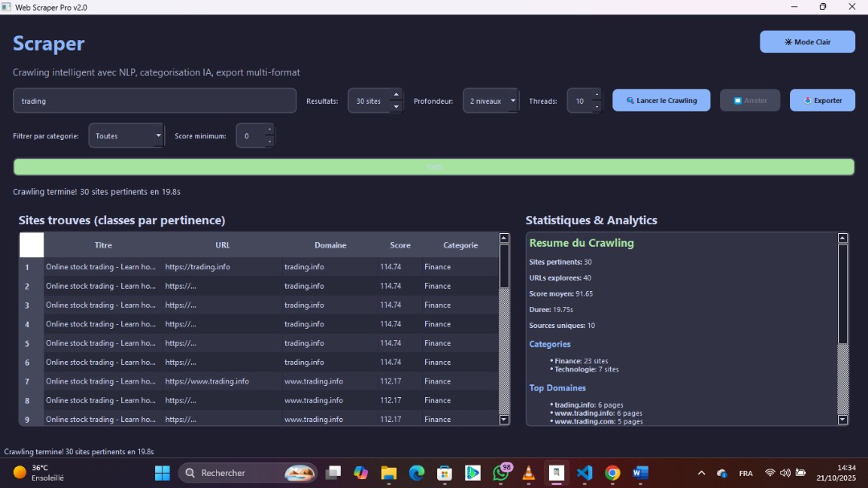The width and height of the screenshot is (868, 488).
Task: Open the Profondeur levels dropdown
Action: coord(490,101)
